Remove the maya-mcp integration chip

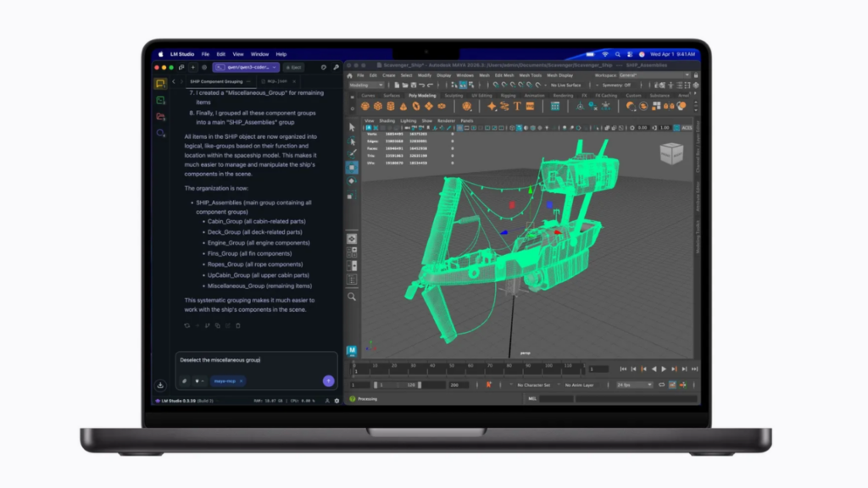coord(241,381)
